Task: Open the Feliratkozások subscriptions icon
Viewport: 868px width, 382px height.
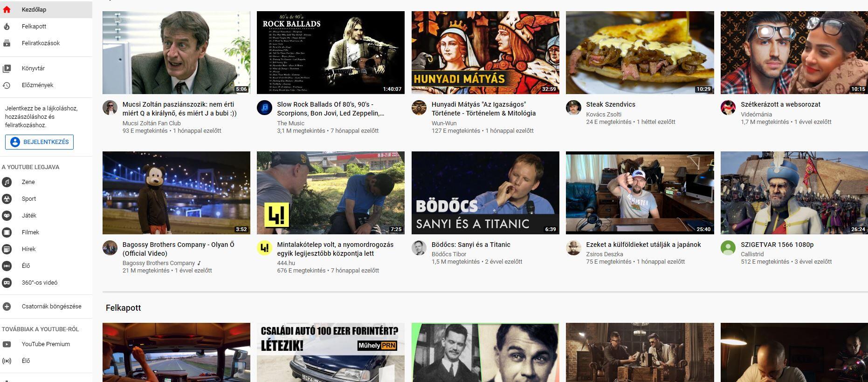Action: coord(7,43)
